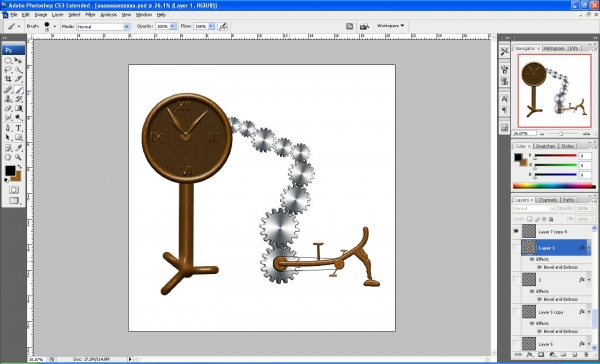The image size is (600, 364).
Task: Toggle Layer 5 copy Bevel and Emboss eye
Action: (x=540, y=331)
